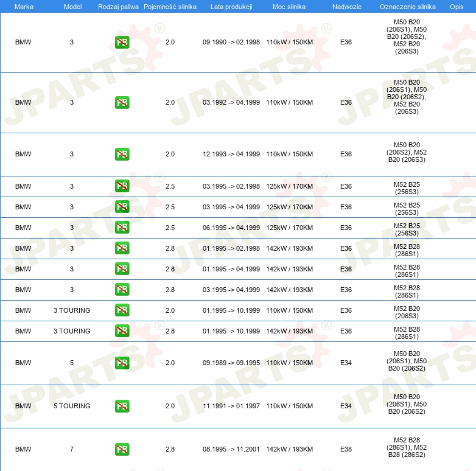Click fuel icon in 06.1995 2.5 row
This screenshot has width=476, height=471.
[122, 228]
